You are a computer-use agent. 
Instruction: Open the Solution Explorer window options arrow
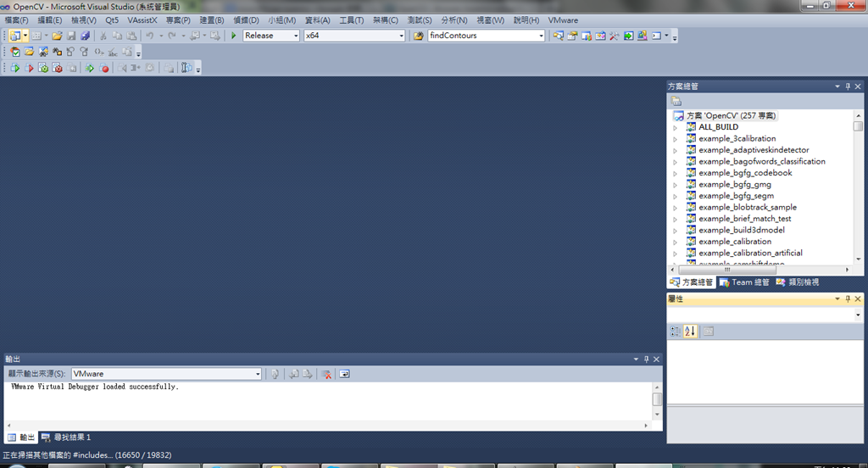pyautogui.click(x=837, y=86)
